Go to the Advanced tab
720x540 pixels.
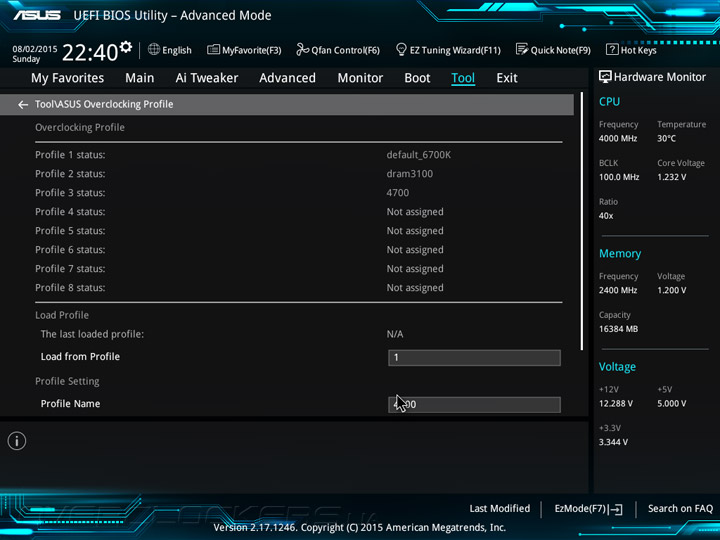pos(287,78)
